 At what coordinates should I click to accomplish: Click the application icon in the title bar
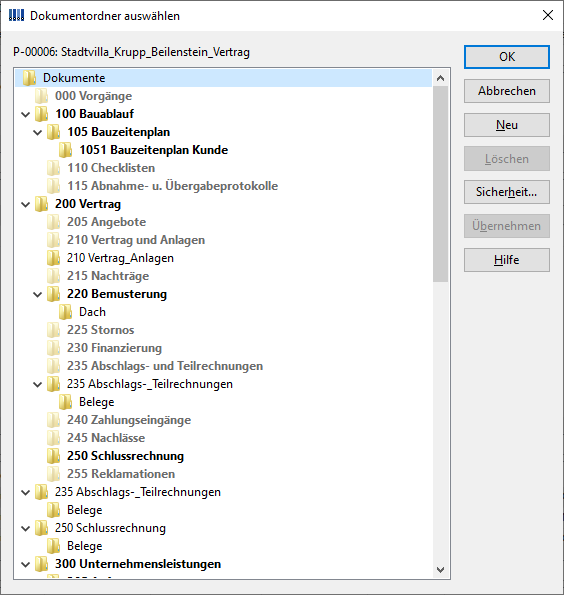tap(16, 16)
